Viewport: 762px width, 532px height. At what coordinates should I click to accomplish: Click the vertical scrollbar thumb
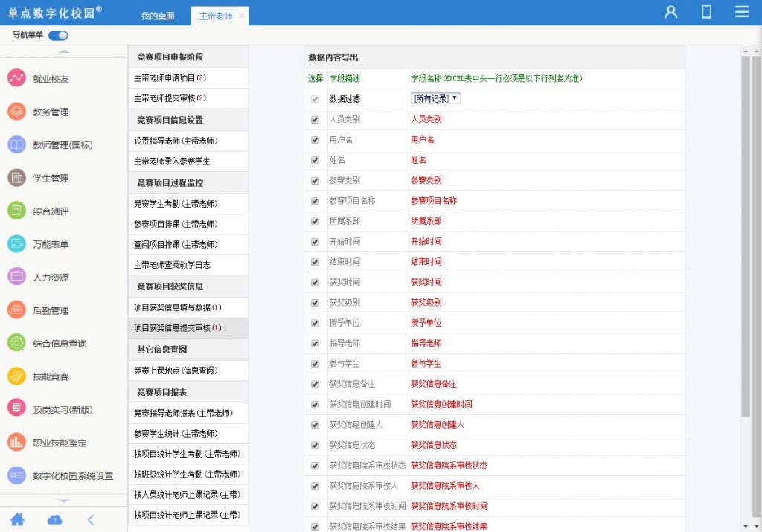click(746, 236)
